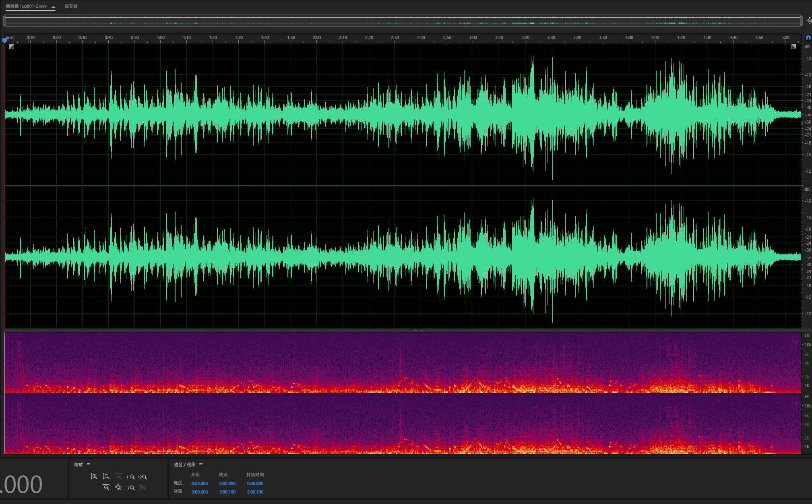Click selection start time value 0:00.000

click(200, 483)
